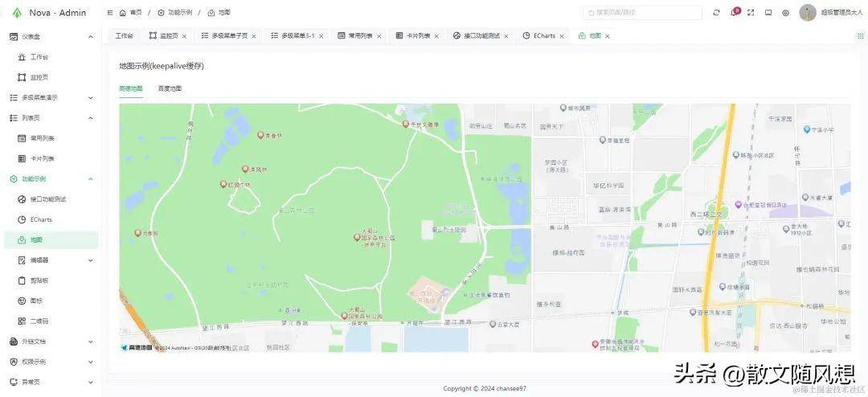Expand the 外链文档 menu group
This screenshot has width=868, height=397.
click(51, 341)
